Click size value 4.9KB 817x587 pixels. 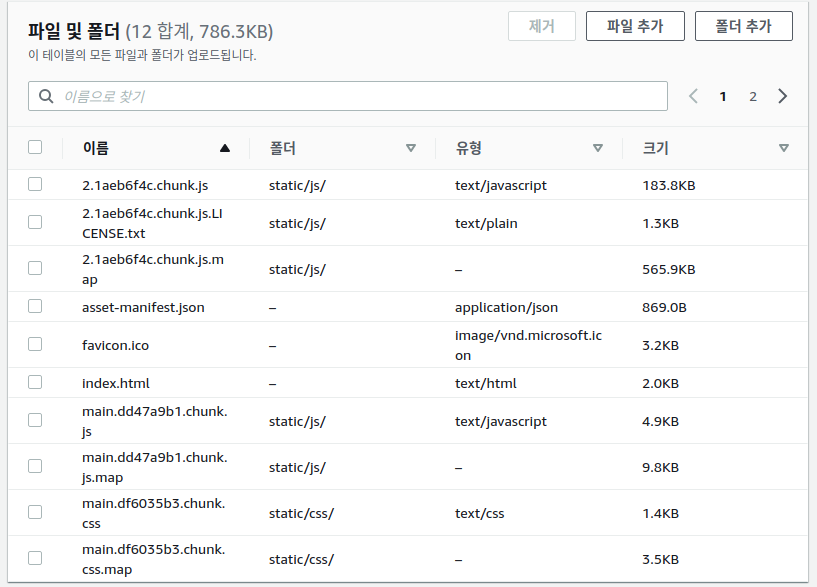660,421
